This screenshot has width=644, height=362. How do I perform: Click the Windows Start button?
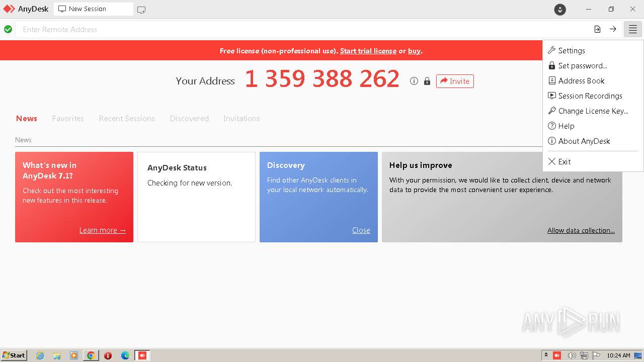14,355
